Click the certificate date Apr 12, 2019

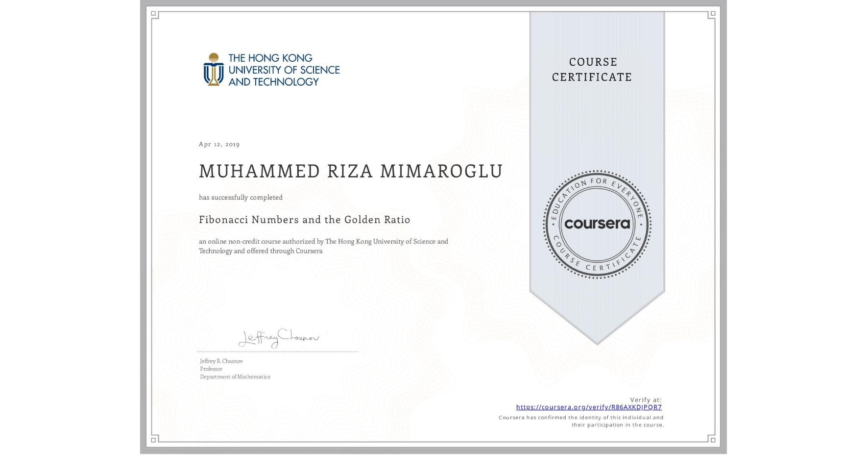tap(219, 144)
